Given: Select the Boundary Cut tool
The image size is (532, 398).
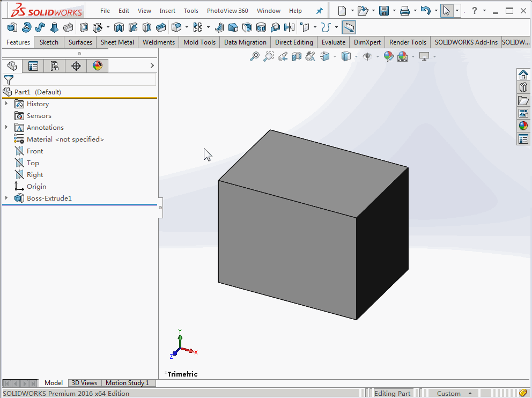Looking at the screenshot, I should 161,27.
